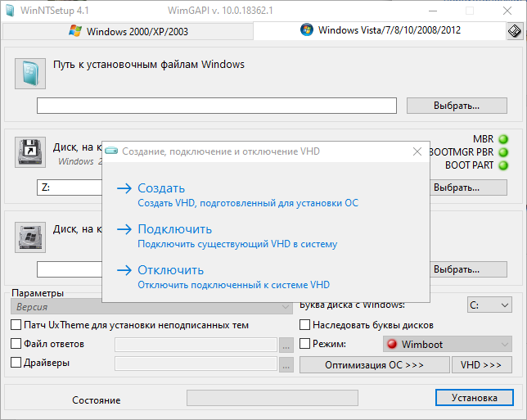Click Выбрать for the installation drive

[468, 269]
